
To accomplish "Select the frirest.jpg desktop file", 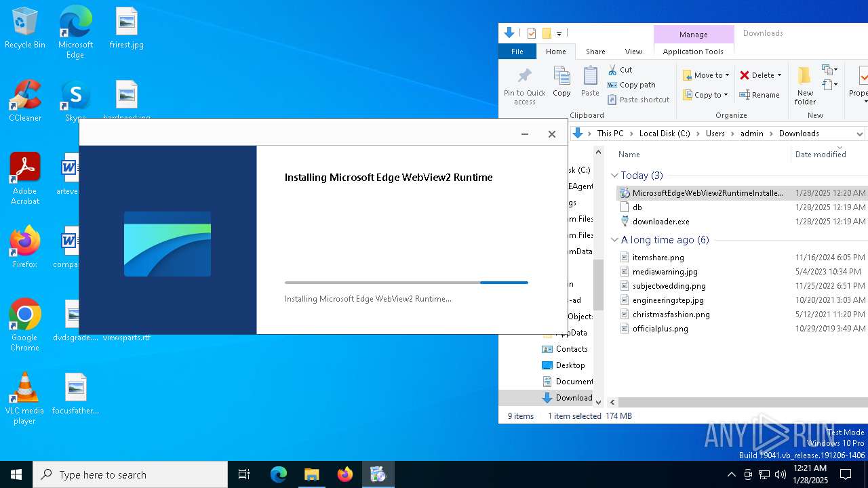I will (127, 28).
